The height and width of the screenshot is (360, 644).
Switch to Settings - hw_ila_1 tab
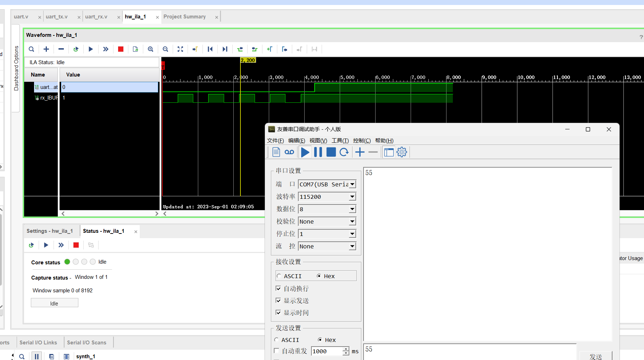50,231
